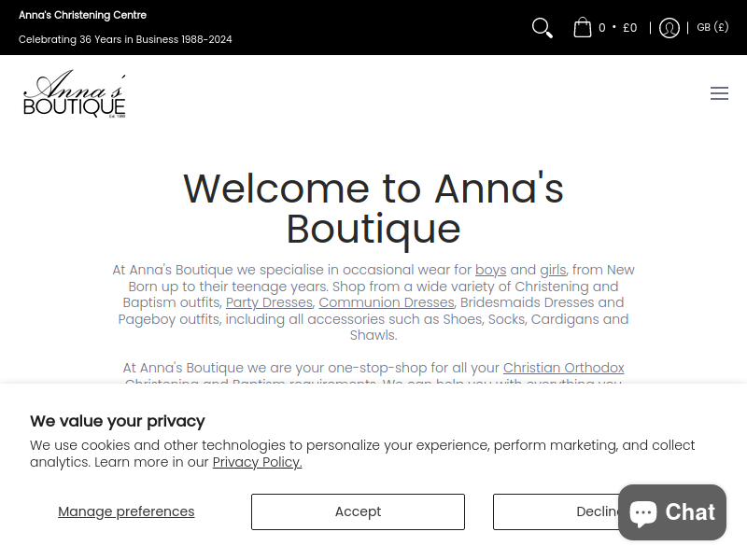
Task: Expand the GB (£) currency selector
Action: pos(712,27)
